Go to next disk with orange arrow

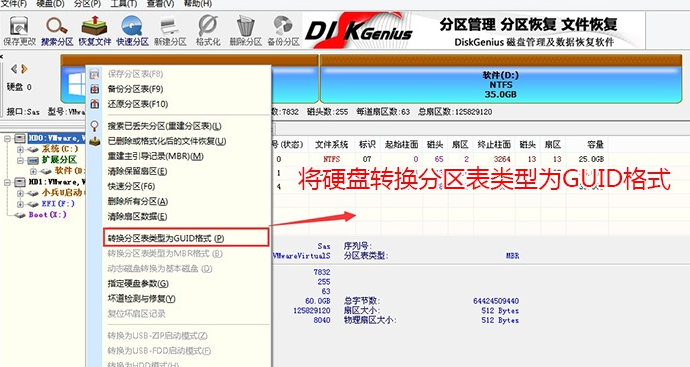pos(25,69)
